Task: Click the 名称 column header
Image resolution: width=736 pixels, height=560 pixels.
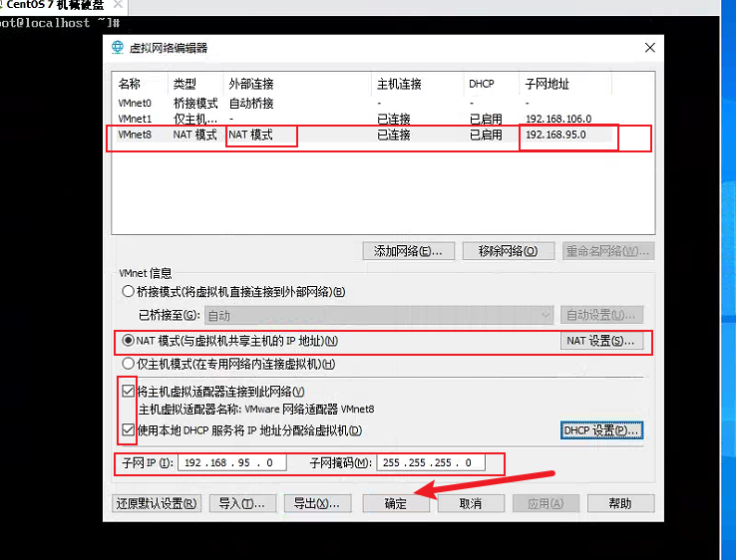Action: [141, 84]
